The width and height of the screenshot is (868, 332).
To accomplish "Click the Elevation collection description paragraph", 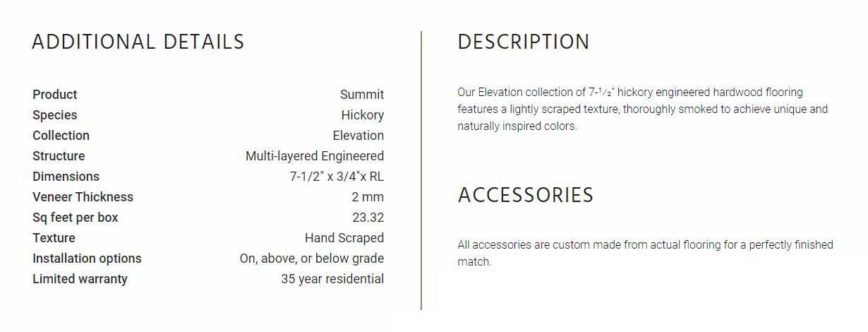I will (643, 109).
